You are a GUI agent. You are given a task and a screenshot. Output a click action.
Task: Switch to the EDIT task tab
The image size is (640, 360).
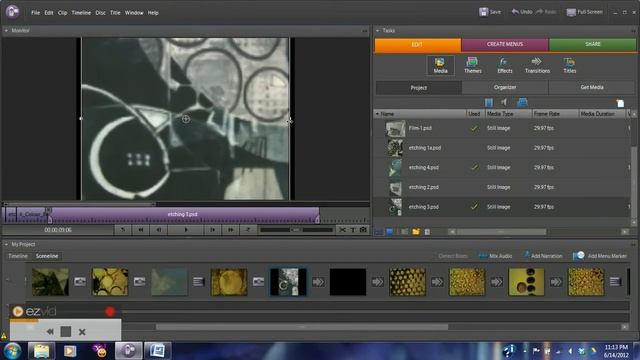(418, 44)
